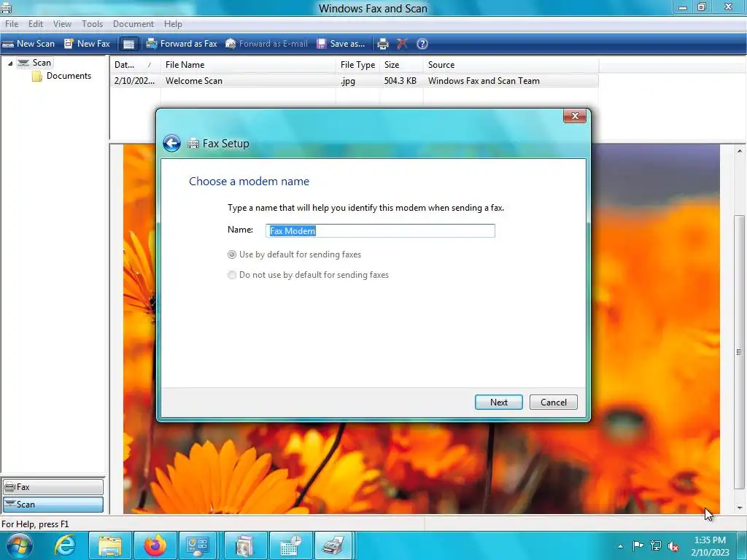Viewport: 747px width, 560px height.
Task: Click the .jpg file type cell
Action: [348, 81]
